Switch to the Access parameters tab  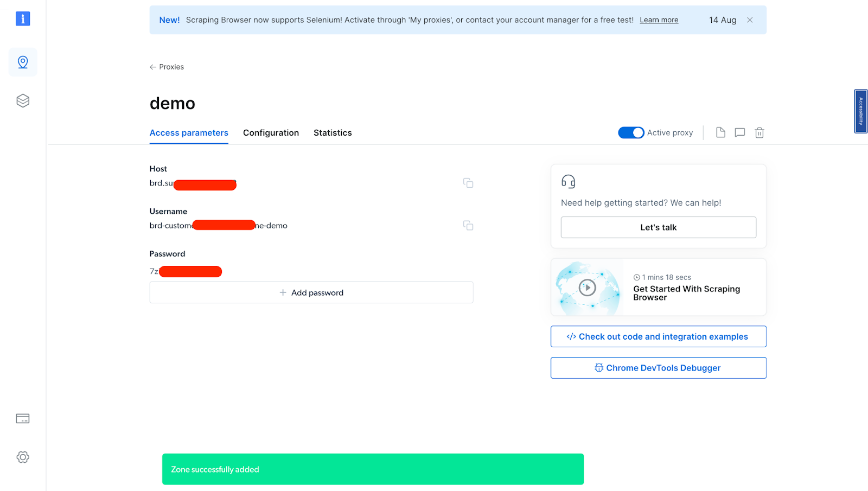click(189, 133)
